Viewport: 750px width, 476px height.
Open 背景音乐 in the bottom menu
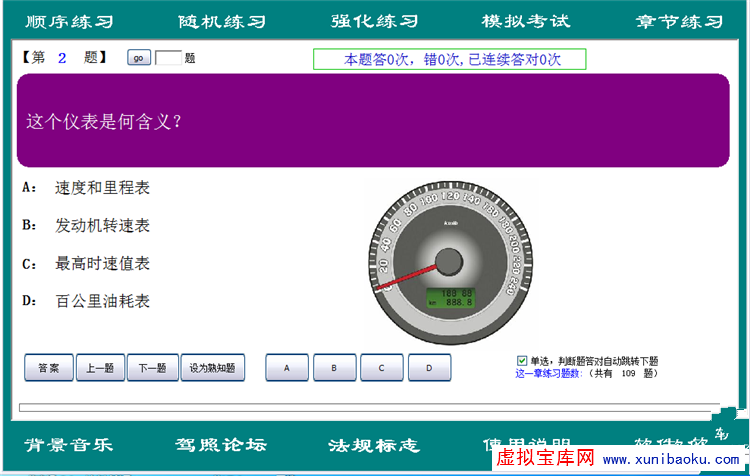tap(68, 445)
